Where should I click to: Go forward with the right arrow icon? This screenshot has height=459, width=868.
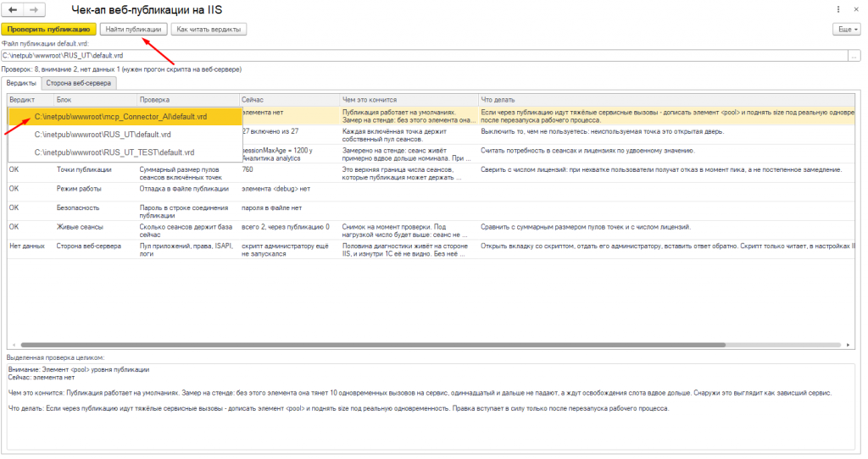coord(34,9)
